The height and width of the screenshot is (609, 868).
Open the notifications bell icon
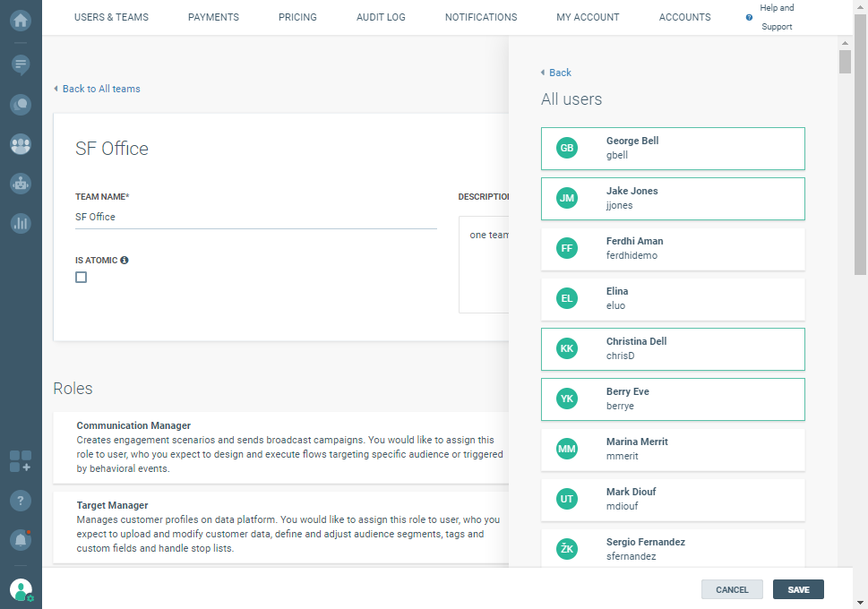click(x=21, y=540)
